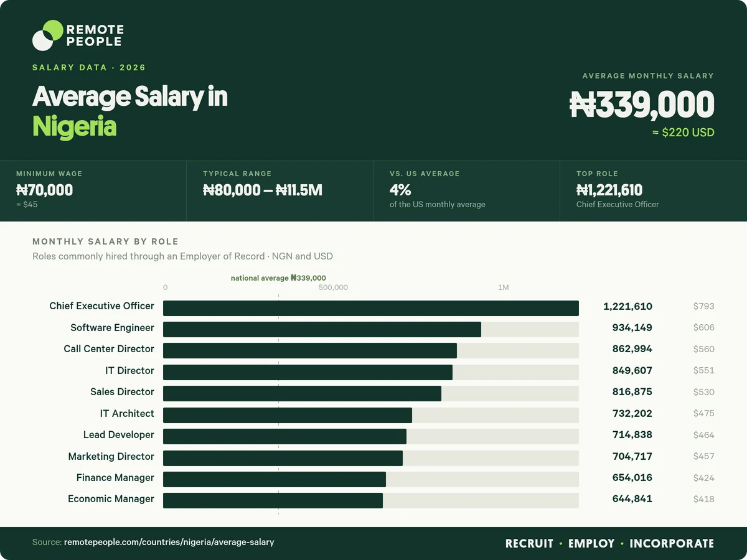
Task: Click the Sales Director salary bar
Action: click(302, 394)
